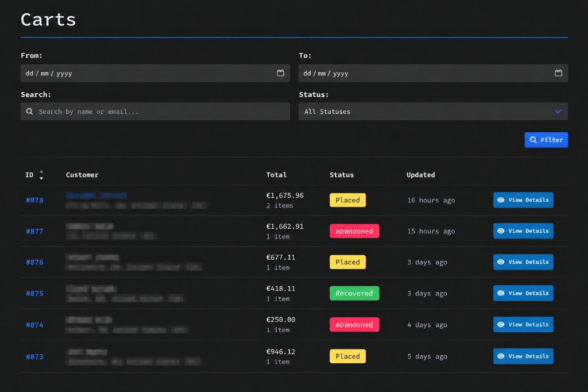The height and width of the screenshot is (392, 588).
Task: Select the total €418.11
Action: 280,289
